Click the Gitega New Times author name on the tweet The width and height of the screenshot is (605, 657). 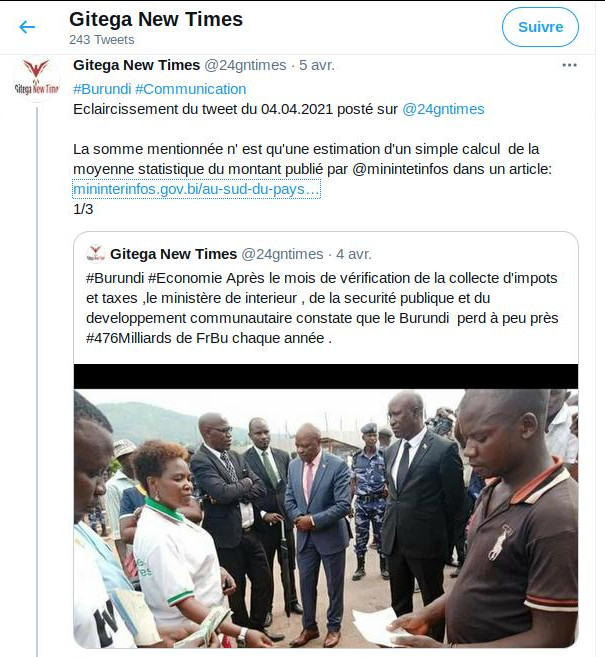coord(137,65)
